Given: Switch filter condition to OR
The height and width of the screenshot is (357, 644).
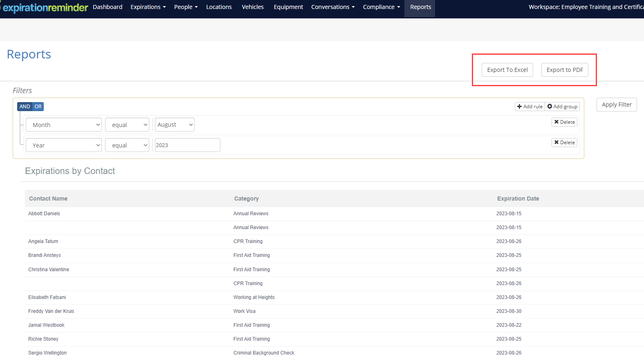Looking at the screenshot, I should (x=38, y=107).
